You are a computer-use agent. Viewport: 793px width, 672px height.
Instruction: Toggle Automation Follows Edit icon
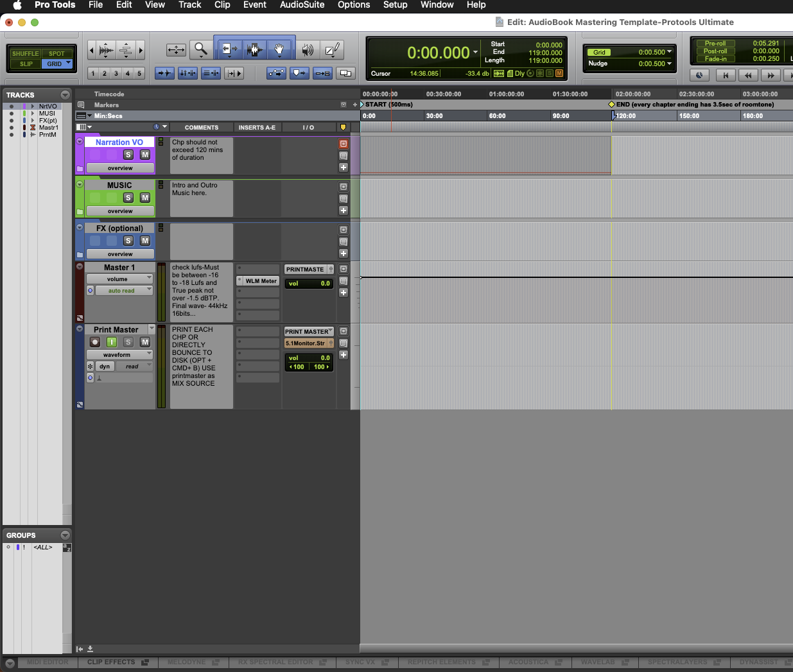click(x=277, y=73)
